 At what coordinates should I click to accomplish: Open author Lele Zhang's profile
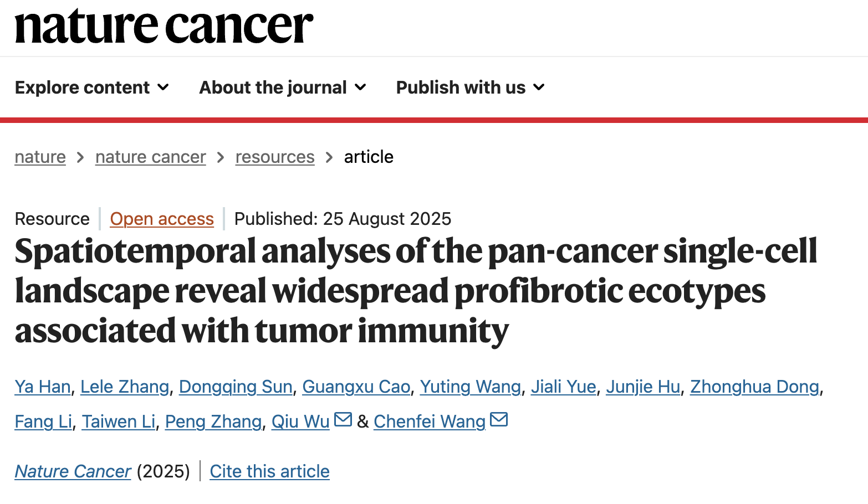(125, 387)
